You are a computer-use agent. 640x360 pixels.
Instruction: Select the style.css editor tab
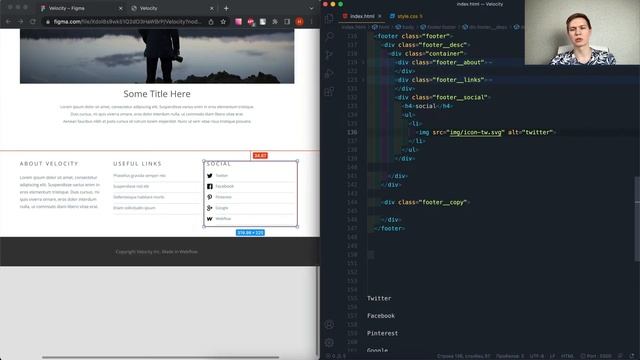tap(407, 16)
